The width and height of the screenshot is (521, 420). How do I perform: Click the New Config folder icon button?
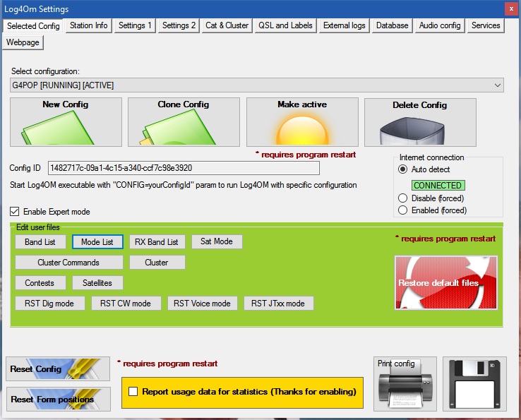point(66,122)
